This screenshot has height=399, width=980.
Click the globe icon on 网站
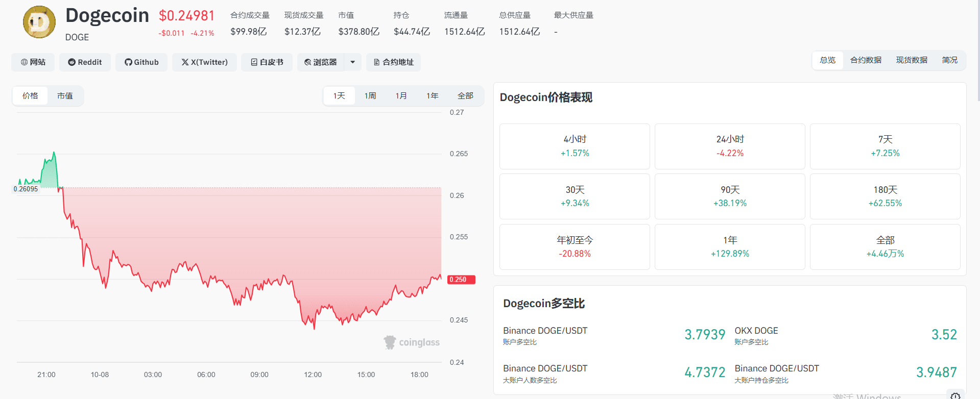pyautogui.click(x=24, y=62)
